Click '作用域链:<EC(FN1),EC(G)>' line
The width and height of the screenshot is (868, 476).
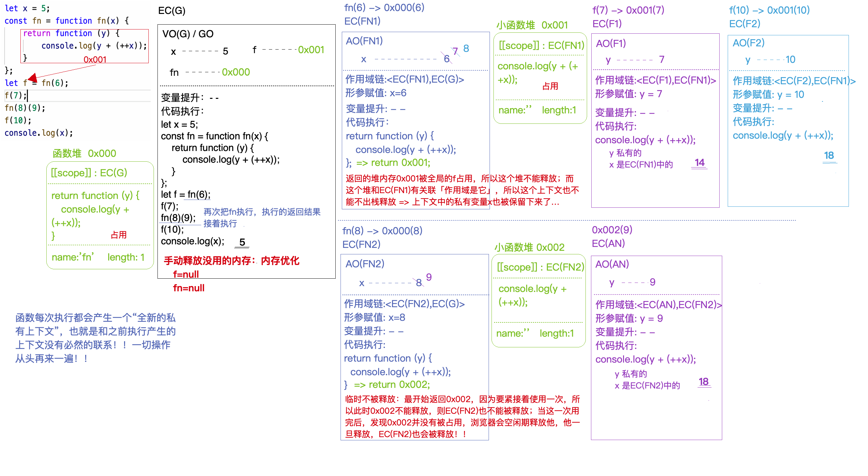[405, 79]
